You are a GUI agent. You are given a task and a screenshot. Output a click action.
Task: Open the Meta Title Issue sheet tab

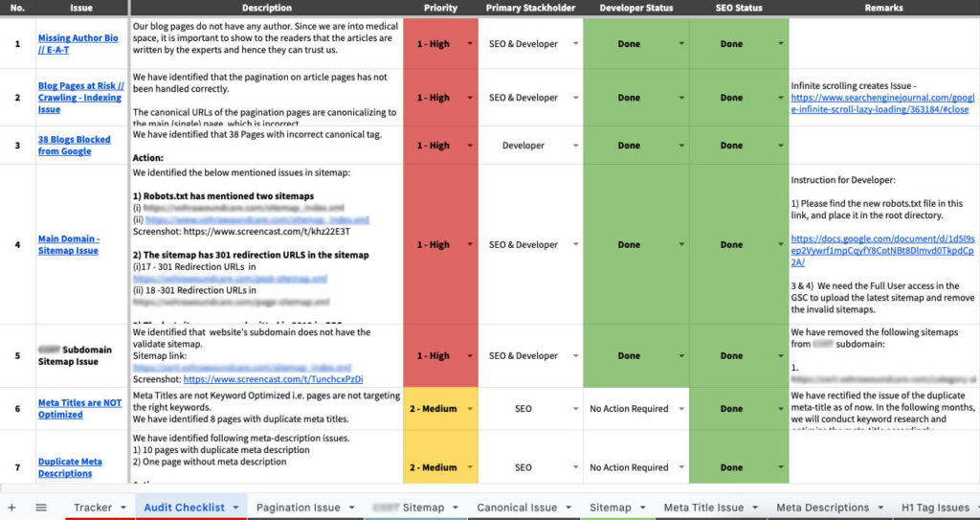pos(703,508)
